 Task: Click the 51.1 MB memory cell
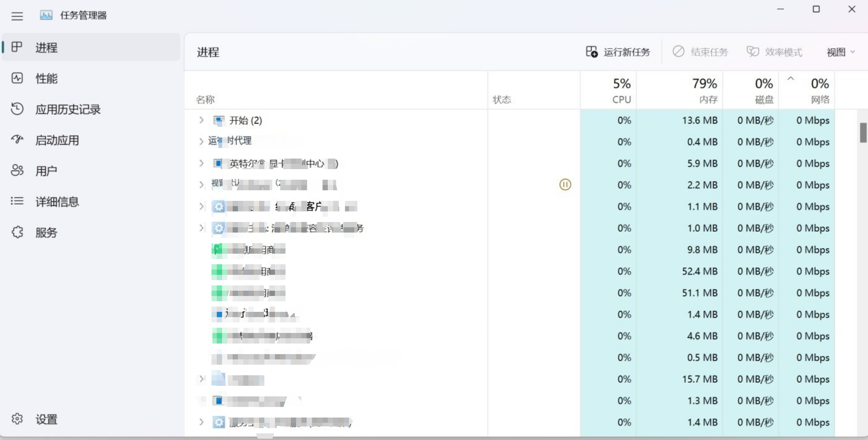680,293
